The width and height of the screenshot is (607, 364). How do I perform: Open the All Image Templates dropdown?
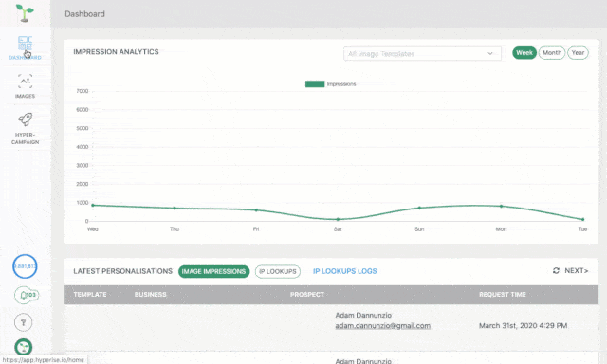422,54
